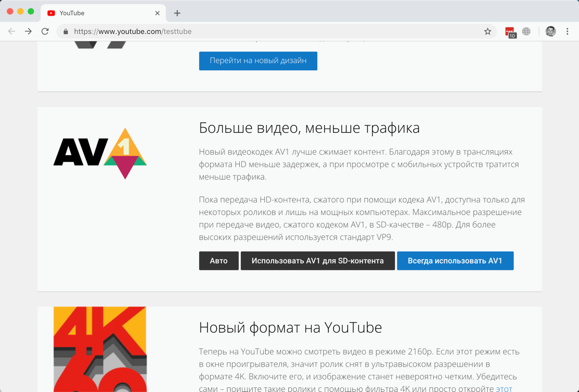Click the YouTube favicon in tab
Image resolution: width=579 pixels, height=392 pixels.
pos(51,14)
